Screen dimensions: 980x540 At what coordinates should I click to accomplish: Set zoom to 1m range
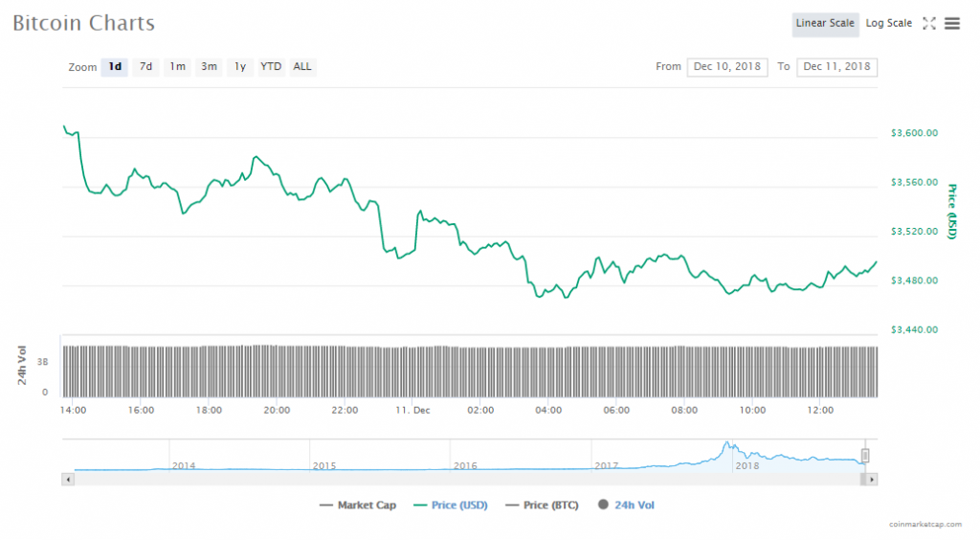point(177,67)
